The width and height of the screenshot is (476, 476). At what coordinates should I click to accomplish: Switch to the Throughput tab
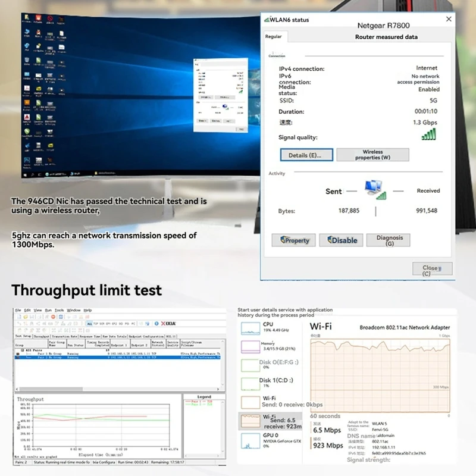tap(43, 335)
